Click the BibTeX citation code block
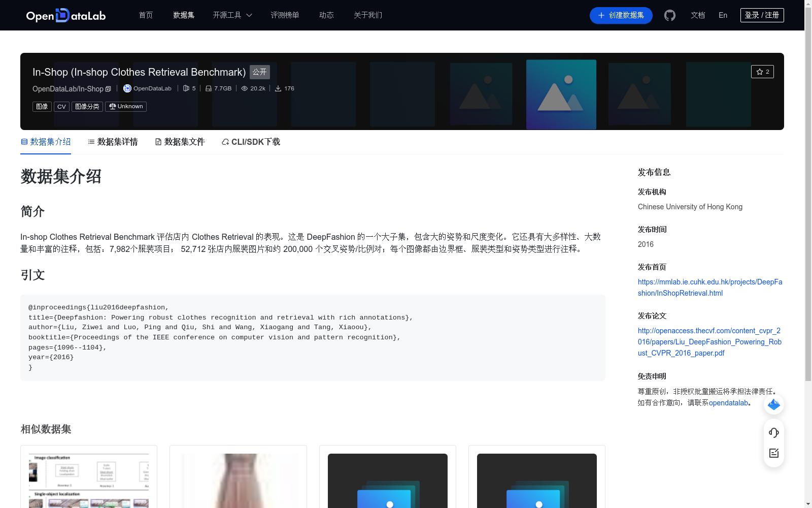The width and height of the screenshot is (812, 508). click(313, 338)
